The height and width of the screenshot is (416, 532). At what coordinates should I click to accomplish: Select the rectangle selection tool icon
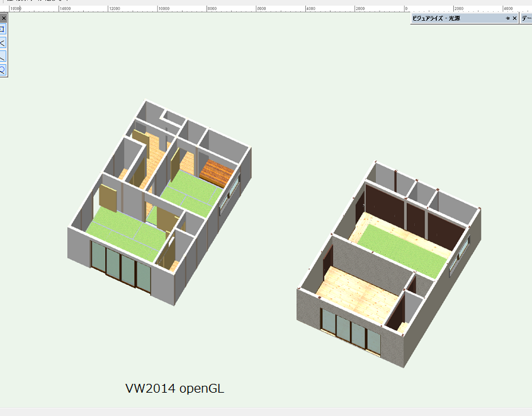[3, 29]
